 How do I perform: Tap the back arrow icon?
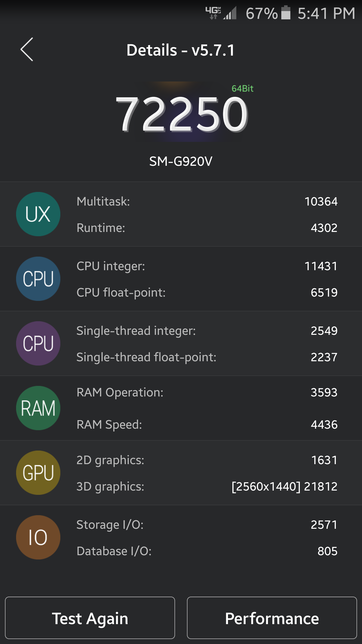(x=27, y=49)
